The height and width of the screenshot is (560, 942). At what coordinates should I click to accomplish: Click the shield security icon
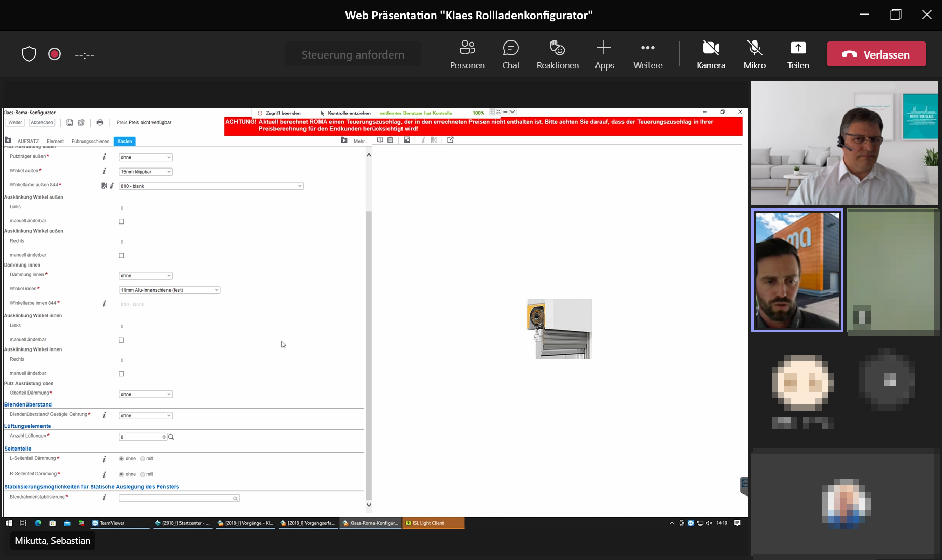(x=29, y=54)
